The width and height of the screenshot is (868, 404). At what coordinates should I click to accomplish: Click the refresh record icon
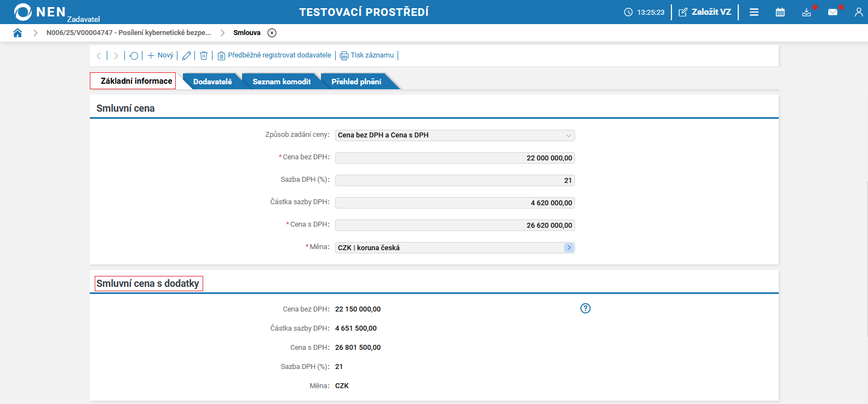pyautogui.click(x=134, y=56)
